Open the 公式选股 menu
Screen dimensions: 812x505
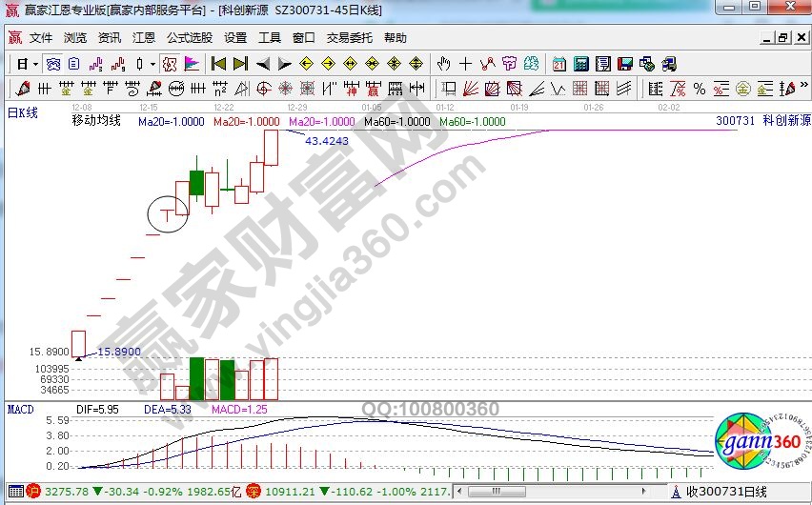[189, 38]
